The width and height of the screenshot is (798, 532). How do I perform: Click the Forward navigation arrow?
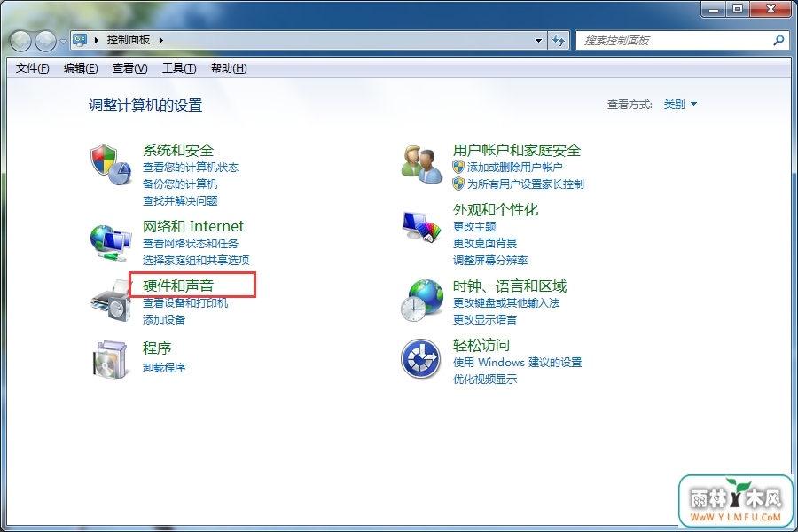tap(45, 41)
